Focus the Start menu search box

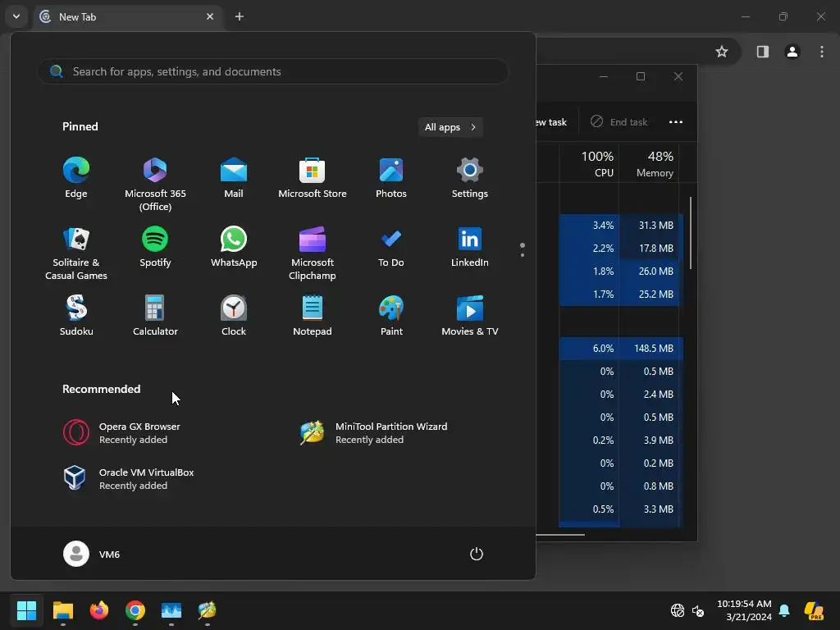272,71
